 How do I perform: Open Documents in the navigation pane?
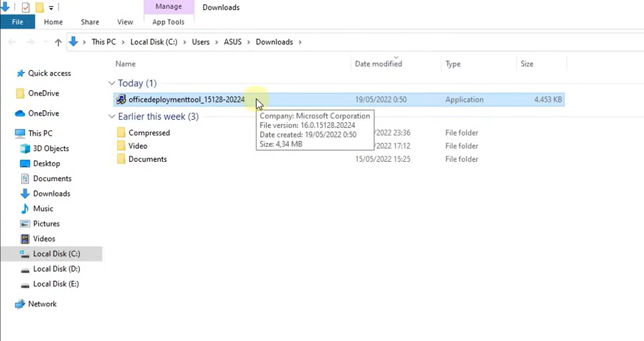(52, 178)
